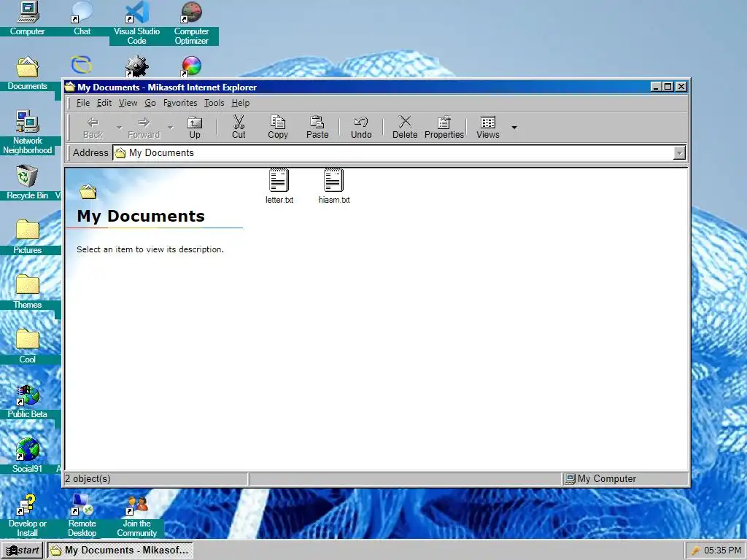This screenshot has height=560, width=747.
Task: Open the Help menu
Action: coord(241,103)
